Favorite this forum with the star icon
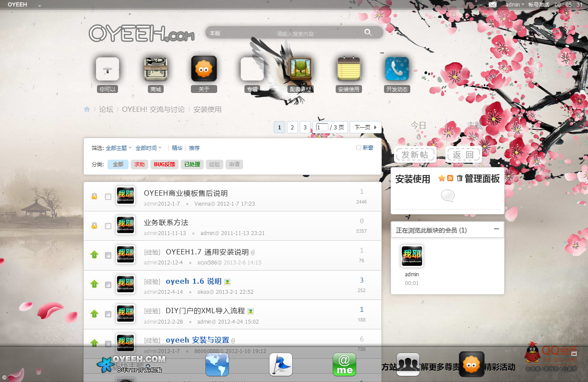Viewport: 588px width, 382px height. (441, 178)
